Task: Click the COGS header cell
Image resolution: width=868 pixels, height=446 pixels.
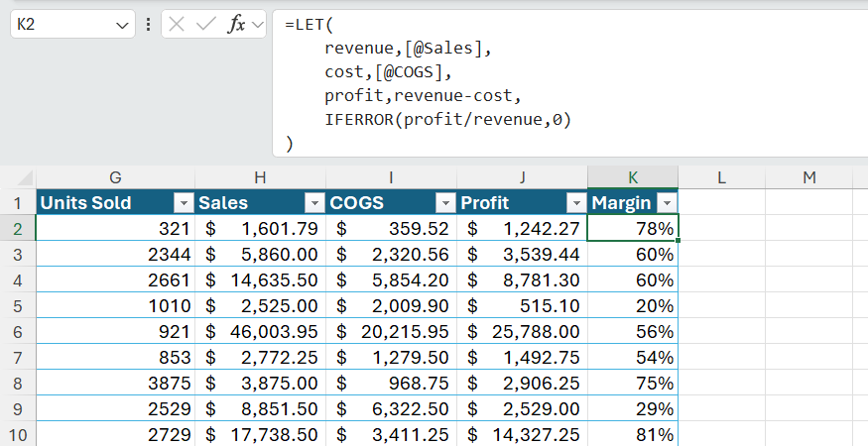Action: 391,202
